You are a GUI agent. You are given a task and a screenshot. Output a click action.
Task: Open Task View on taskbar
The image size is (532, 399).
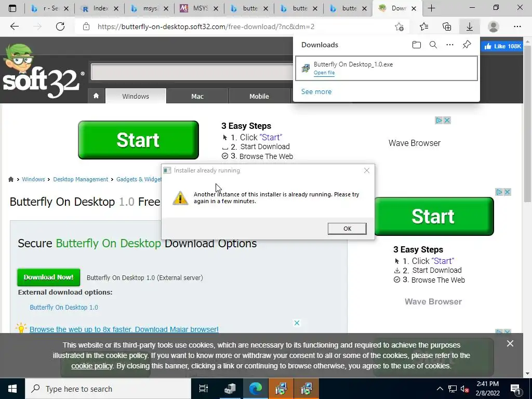click(204, 389)
